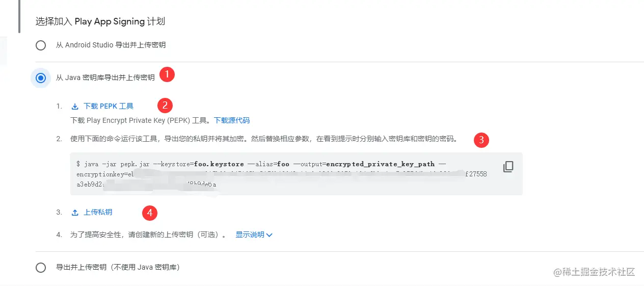Screen dimensions: 644x286
Task: Click the 上传私钥 link
Action: click(98, 213)
